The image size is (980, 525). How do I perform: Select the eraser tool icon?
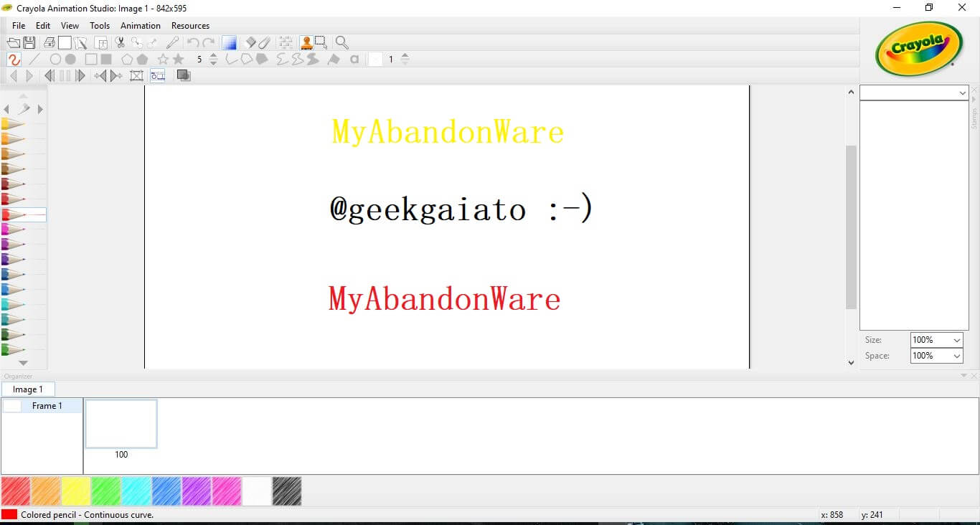[250, 43]
